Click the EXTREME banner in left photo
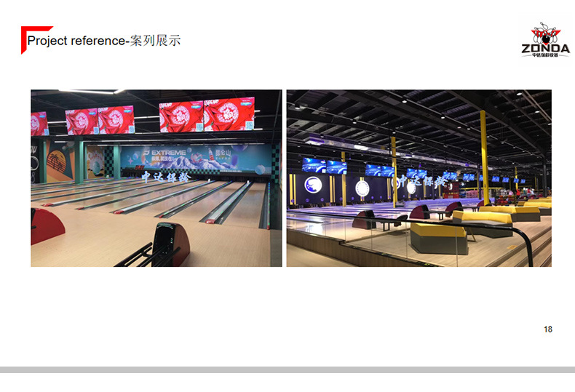 [x=196, y=159]
